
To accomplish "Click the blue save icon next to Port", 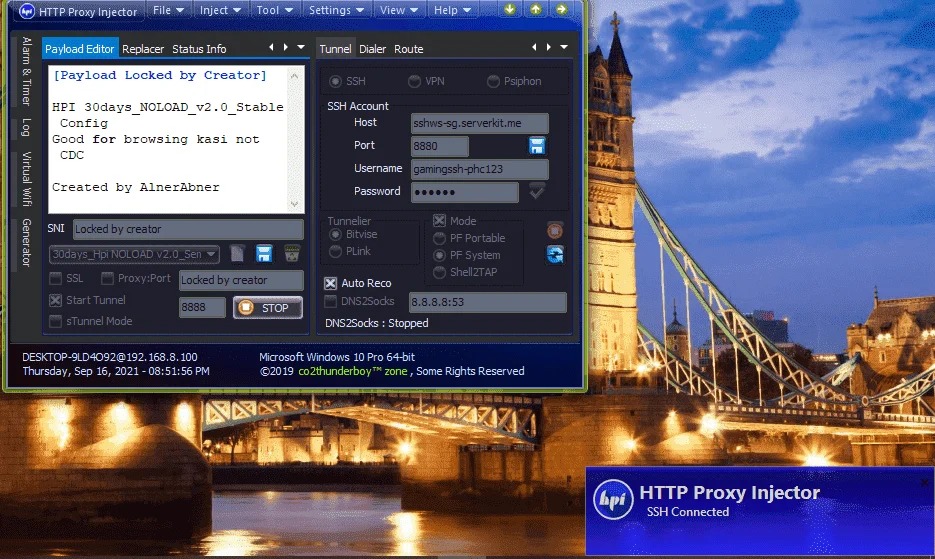I will click(537, 146).
